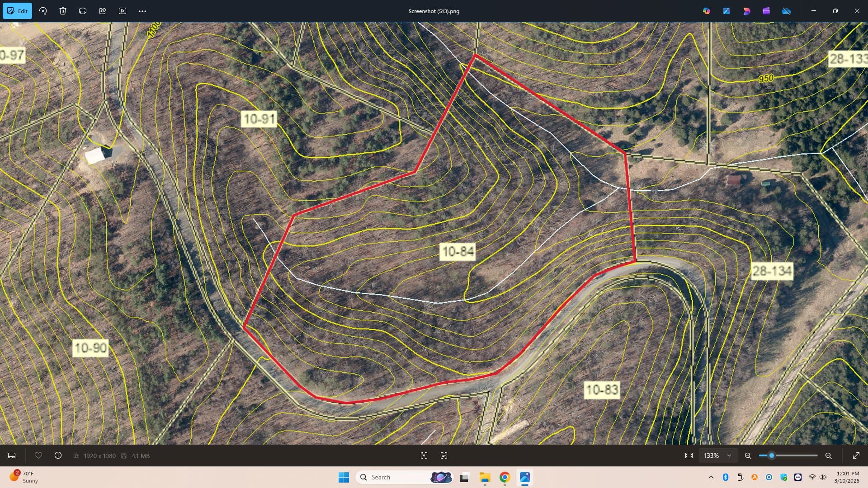Show file info with the info icon
868x488 pixels.
58,455
